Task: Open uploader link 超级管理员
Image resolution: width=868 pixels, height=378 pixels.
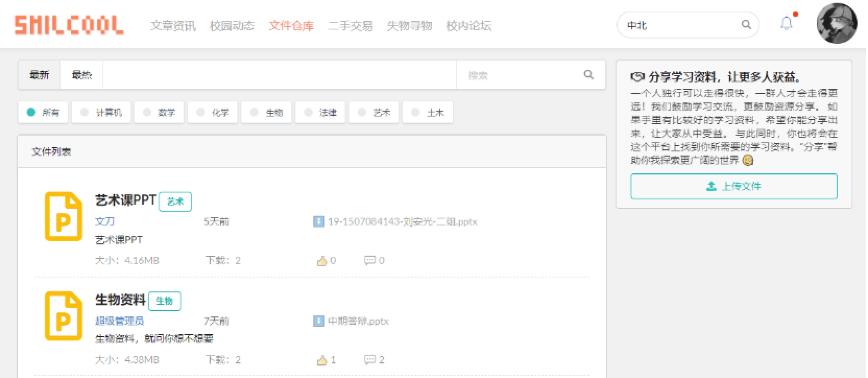Action: point(119,321)
